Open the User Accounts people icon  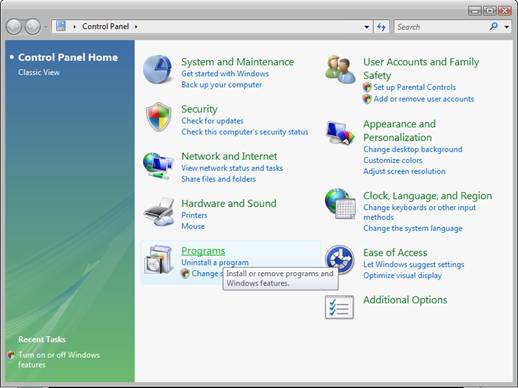[340, 69]
